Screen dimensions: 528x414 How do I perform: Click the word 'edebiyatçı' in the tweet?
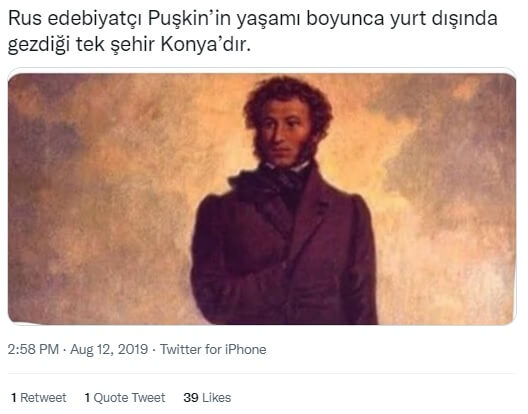[x=95, y=19]
